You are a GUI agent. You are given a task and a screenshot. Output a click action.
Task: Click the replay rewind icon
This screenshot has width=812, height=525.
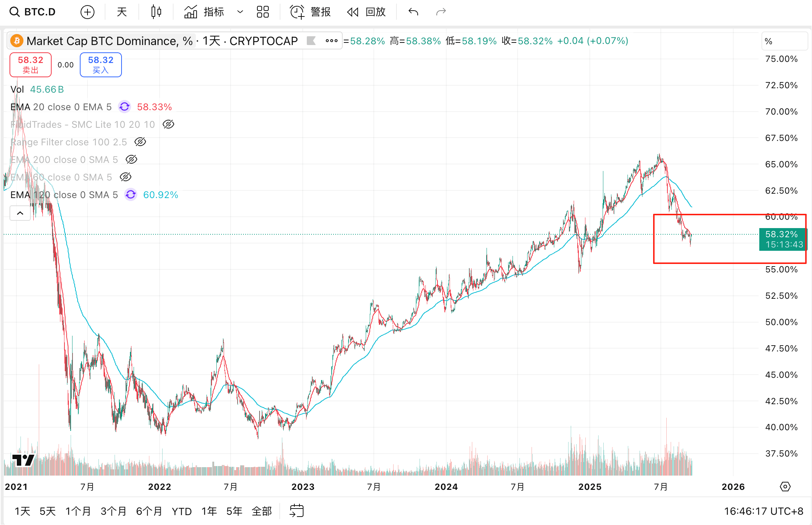[x=353, y=12]
